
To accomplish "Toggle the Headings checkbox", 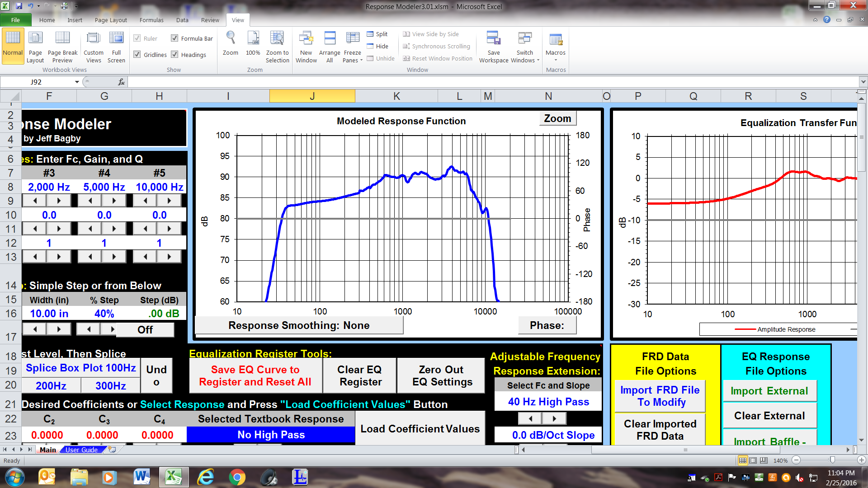I will (x=175, y=55).
